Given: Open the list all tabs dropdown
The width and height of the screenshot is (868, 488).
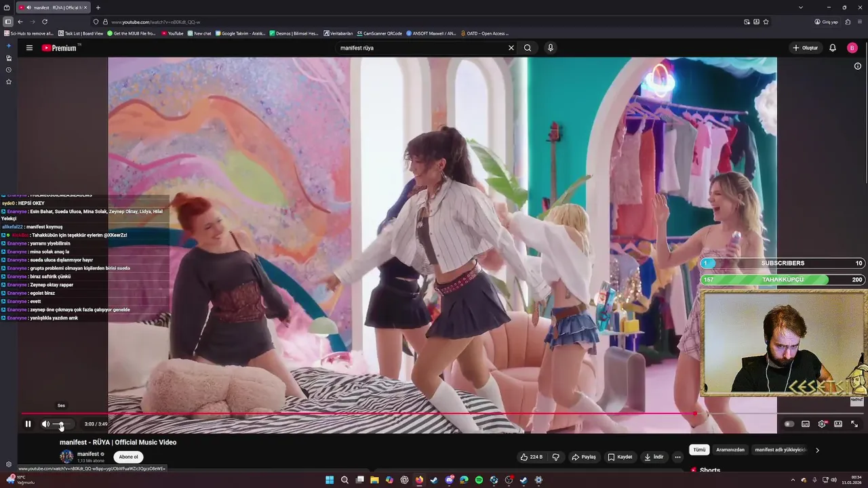Looking at the screenshot, I should pyautogui.click(x=801, y=7).
